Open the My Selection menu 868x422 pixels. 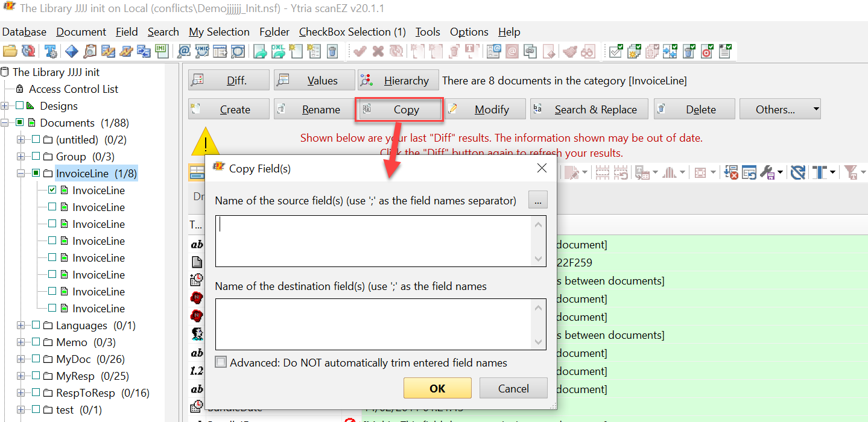tap(219, 32)
